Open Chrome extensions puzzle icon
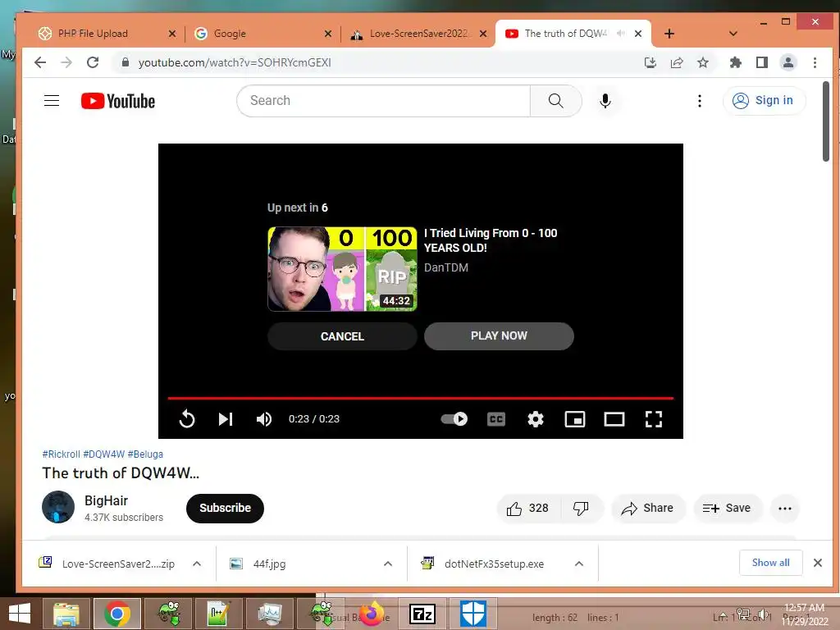 736,62
